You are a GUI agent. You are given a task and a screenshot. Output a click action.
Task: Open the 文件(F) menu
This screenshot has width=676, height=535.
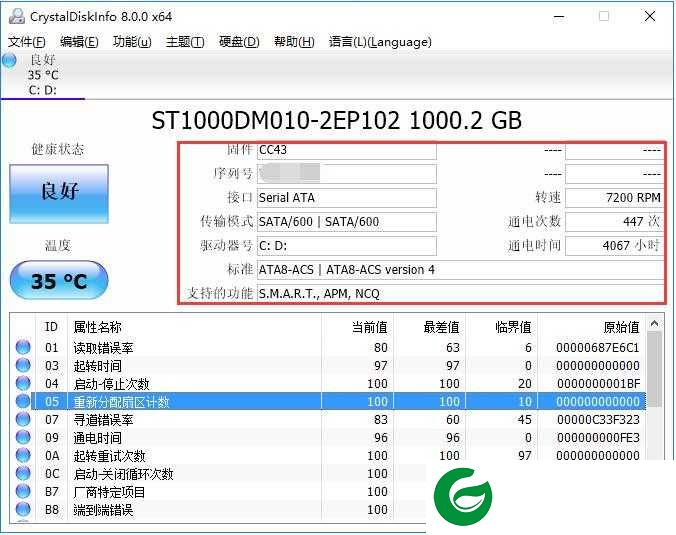click(x=27, y=42)
